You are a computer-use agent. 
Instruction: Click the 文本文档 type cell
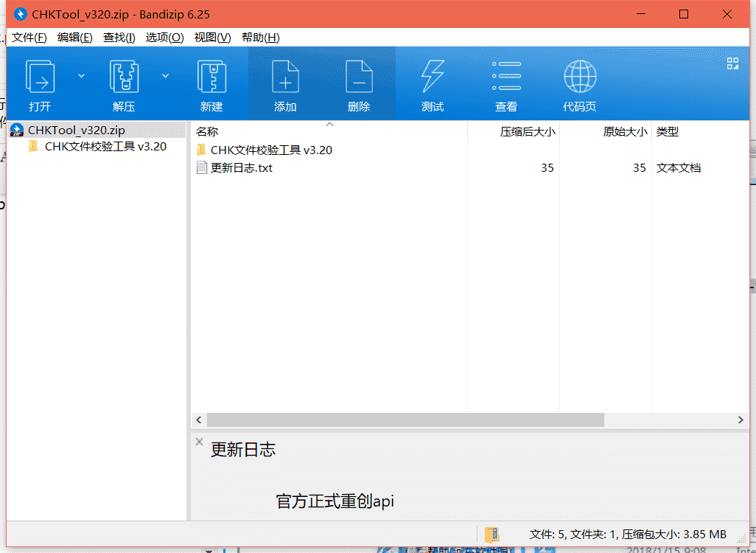679,168
